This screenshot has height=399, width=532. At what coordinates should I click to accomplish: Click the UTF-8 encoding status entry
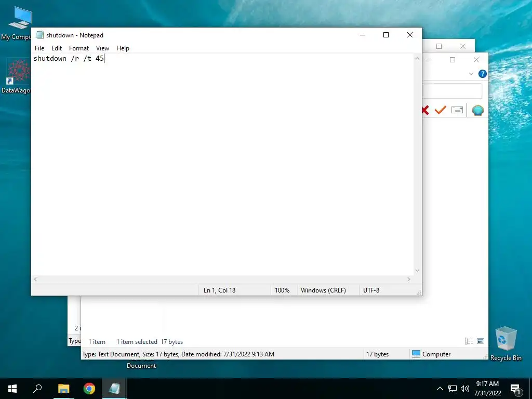[x=371, y=290]
